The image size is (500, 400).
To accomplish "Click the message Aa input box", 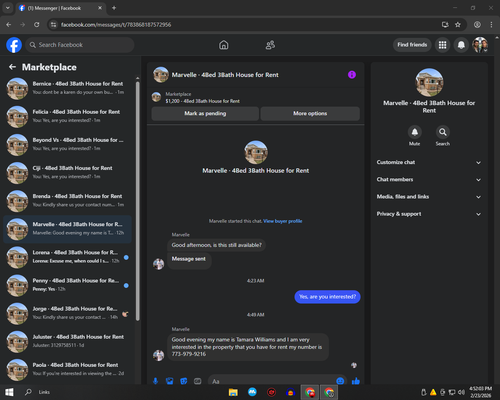I will click(x=272, y=381).
